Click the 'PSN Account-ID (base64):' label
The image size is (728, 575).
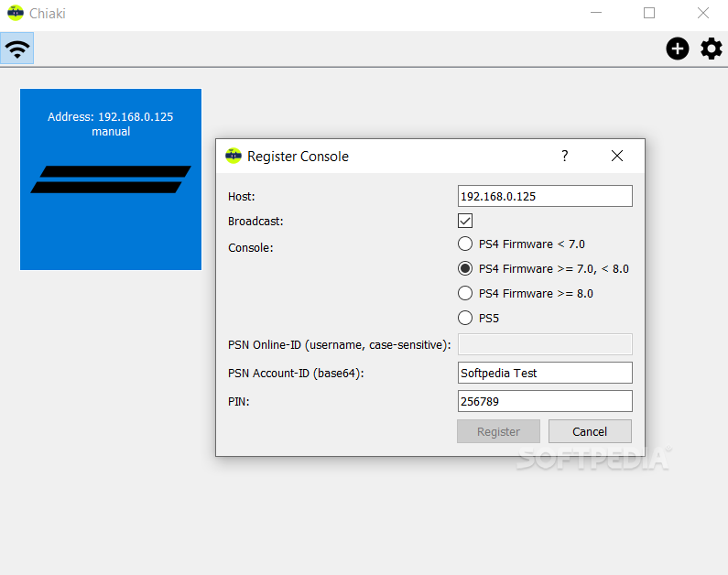point(296,374)
